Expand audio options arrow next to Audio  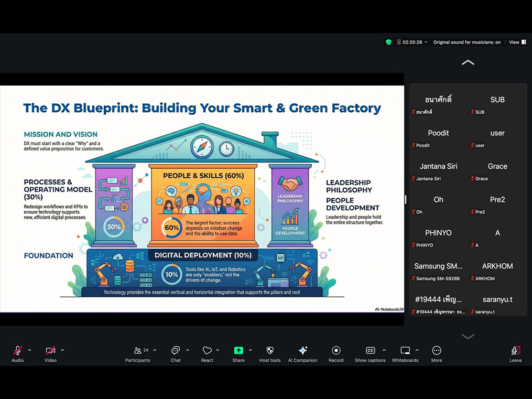pyautogui.click(x=29, y=350)
